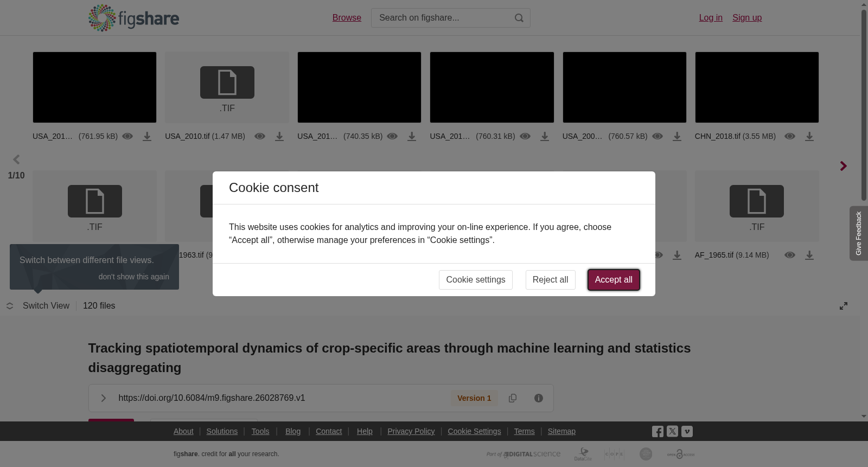868x467 pixels.
Task: Preview AF_1965.tif with eye icon
Action: [790, 255]
